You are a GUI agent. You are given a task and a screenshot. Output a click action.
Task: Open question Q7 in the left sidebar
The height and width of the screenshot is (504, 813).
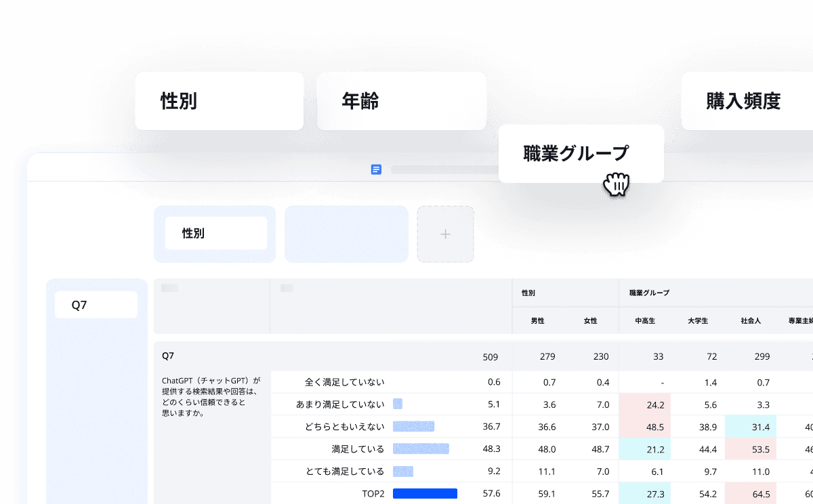(x=96, y=304)
